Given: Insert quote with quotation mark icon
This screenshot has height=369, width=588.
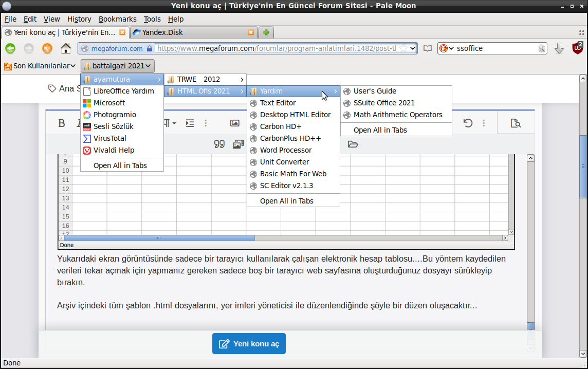Looking at the screenshot, I should pyautogui.click(x=219, y=144).
